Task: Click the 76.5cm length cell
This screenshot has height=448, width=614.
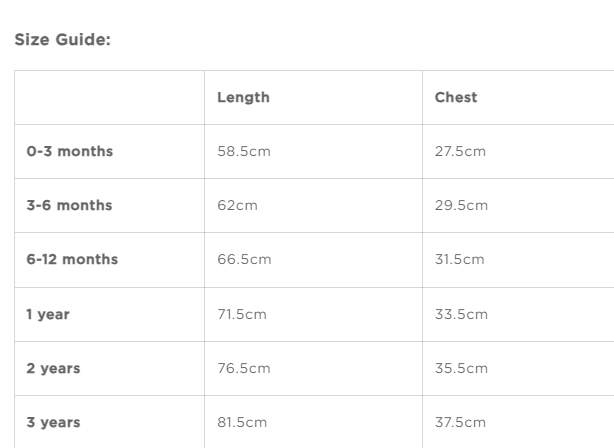Action: tap(244, 368)
